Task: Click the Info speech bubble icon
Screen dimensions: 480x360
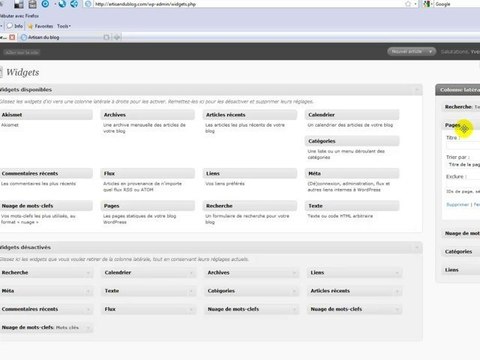Action: (x=10, y=26)
